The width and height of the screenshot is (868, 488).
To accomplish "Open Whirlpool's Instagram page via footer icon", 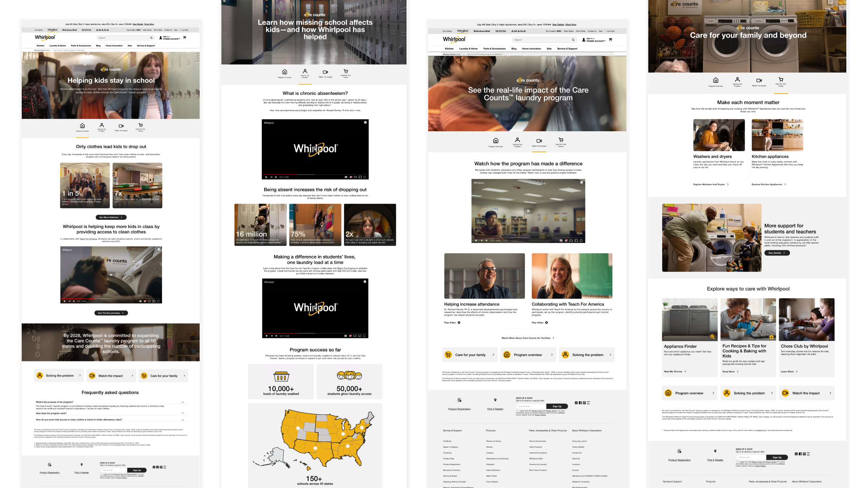I will (154, 467).
